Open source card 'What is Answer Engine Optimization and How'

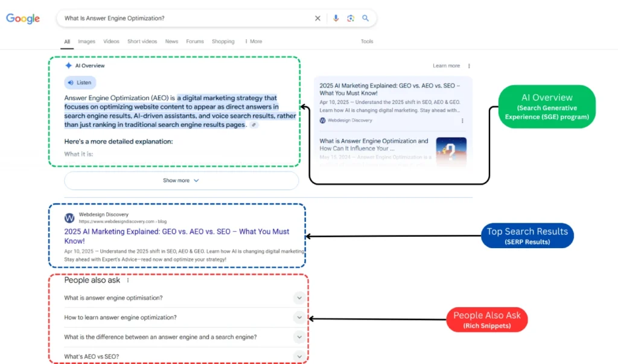(x=374, y=145)
